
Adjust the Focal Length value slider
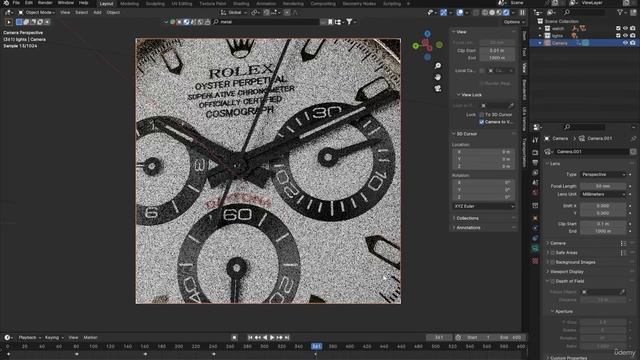(x=603, y=187)
